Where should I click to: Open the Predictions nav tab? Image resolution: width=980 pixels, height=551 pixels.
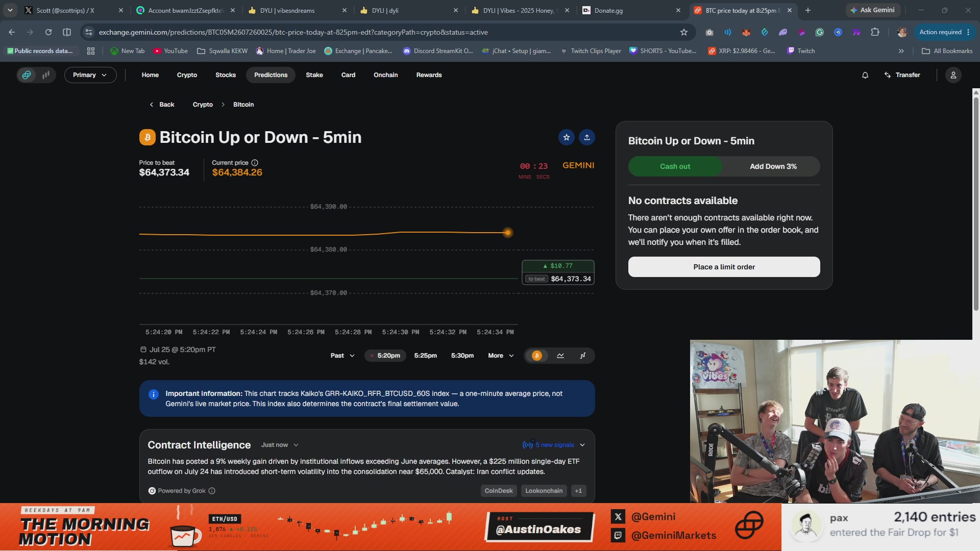[271, 75]
